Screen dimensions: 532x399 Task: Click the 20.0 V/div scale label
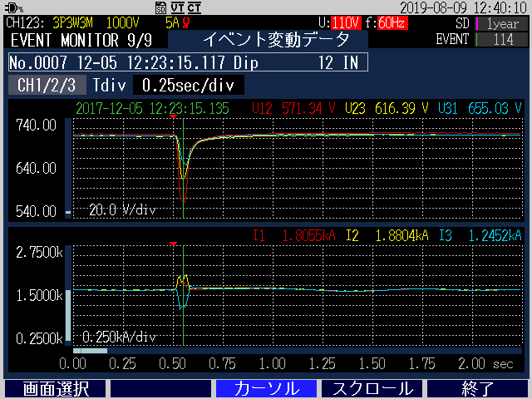122,210
